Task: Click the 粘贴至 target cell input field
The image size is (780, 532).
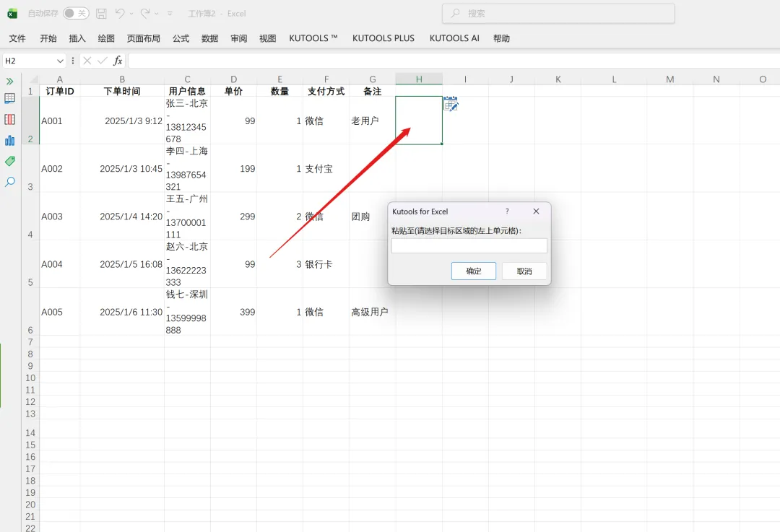Action: point(469,245)
